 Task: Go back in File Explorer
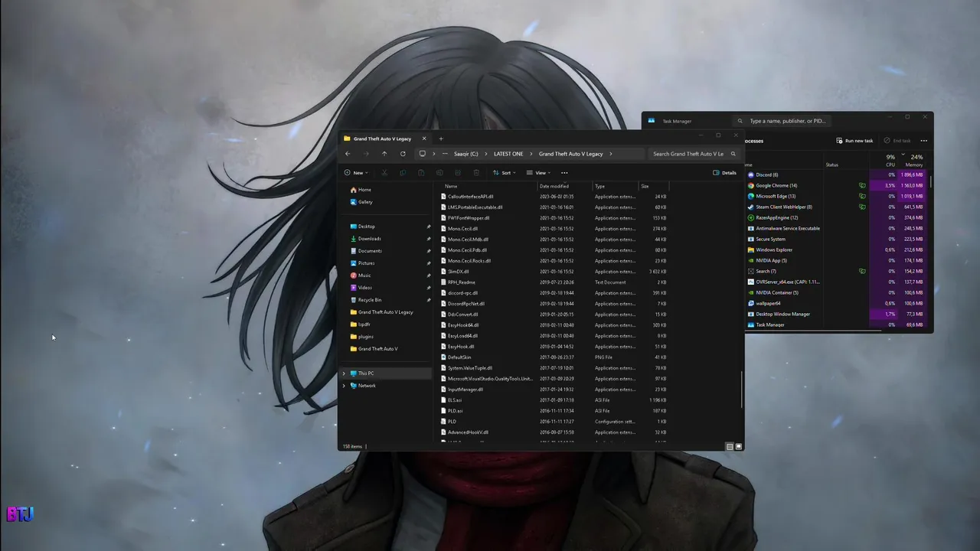pos(348,154)
